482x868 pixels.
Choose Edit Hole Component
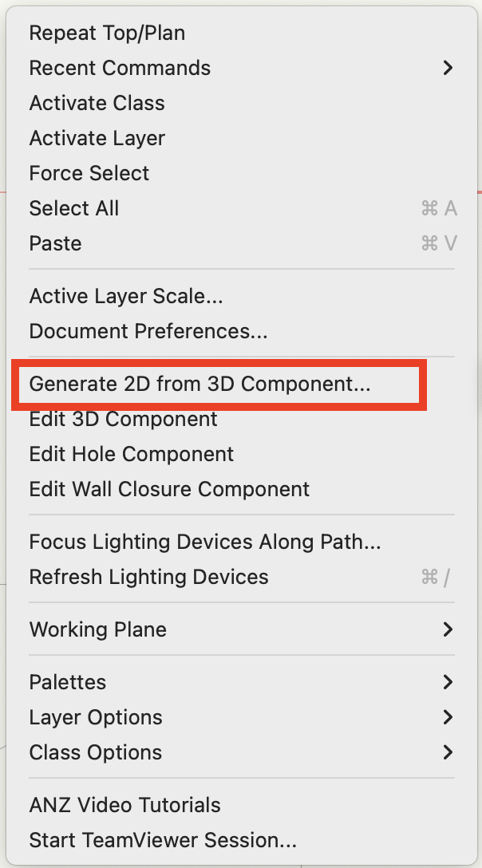[x=132, y=454]
